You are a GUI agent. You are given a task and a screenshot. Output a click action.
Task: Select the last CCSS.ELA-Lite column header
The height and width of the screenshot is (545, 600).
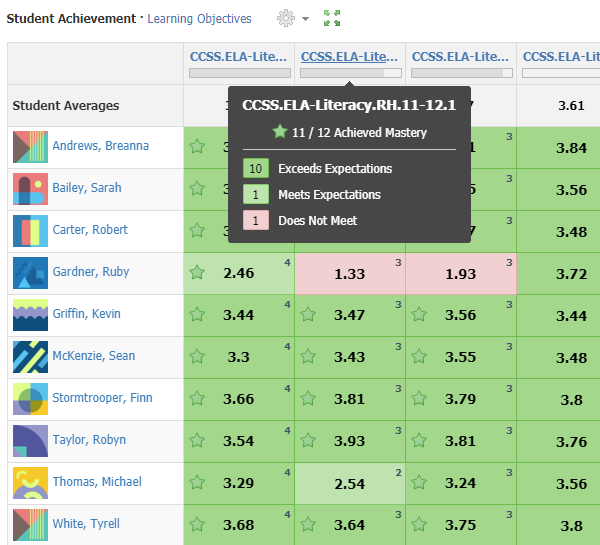pos(560,57)
